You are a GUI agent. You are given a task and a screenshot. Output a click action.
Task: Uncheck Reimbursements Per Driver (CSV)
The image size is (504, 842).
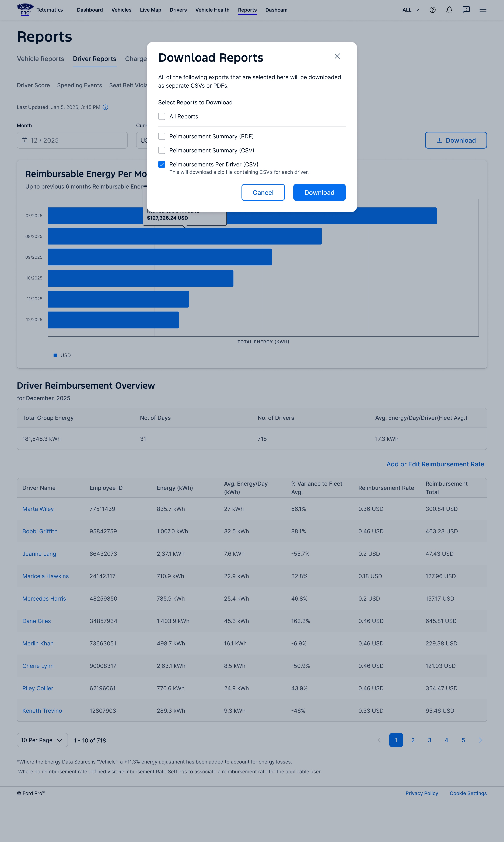(162, 164)
